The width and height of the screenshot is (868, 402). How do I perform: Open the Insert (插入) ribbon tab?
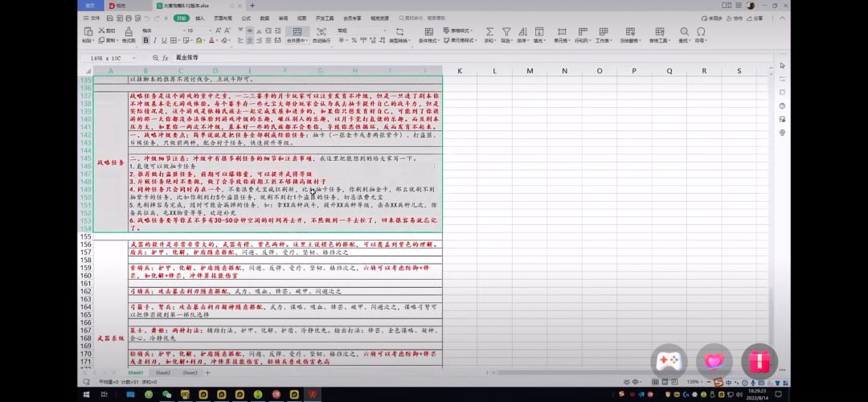tap(200, 18)
